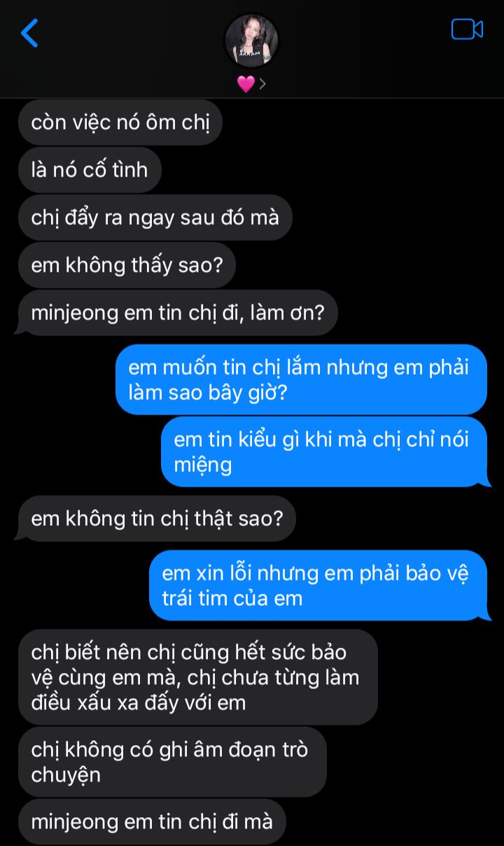Select gray bubble "chị biết nên chị cũng hết sức"

(x=198, y=677)
